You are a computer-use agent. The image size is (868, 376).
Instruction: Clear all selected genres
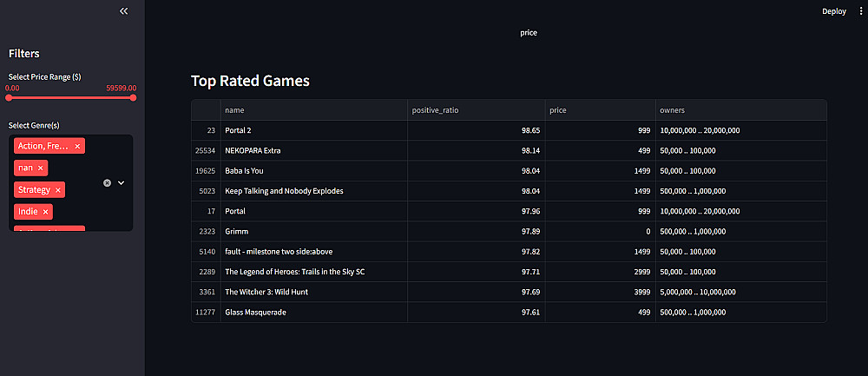pos(107,183)
